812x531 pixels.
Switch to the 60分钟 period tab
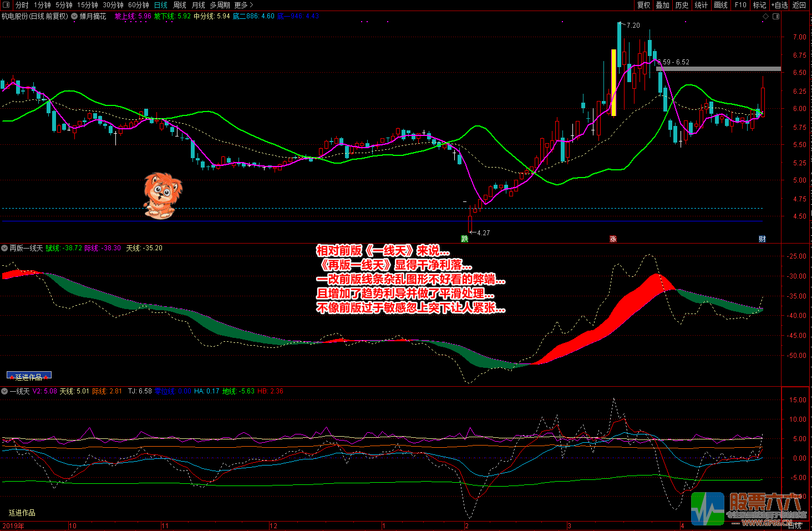pyautogui.click(x=139, y=5)
